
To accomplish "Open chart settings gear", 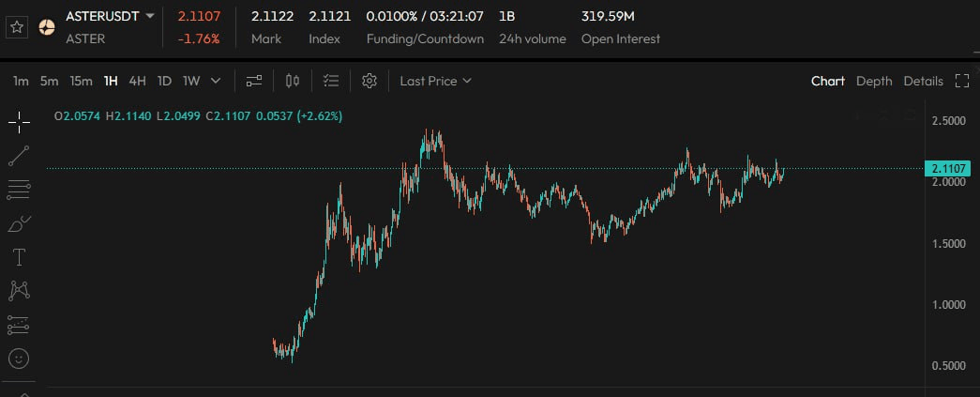I will click(x=369, y=81).
